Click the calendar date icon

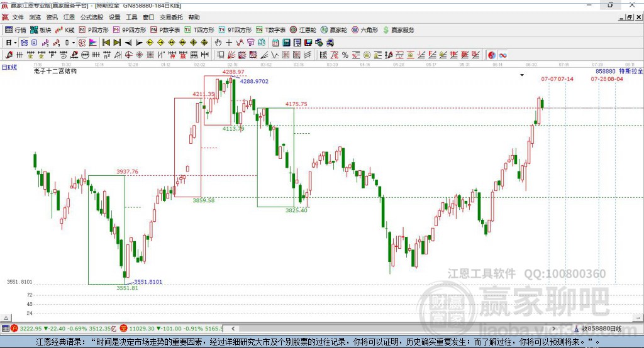click(x=275, y=43)
